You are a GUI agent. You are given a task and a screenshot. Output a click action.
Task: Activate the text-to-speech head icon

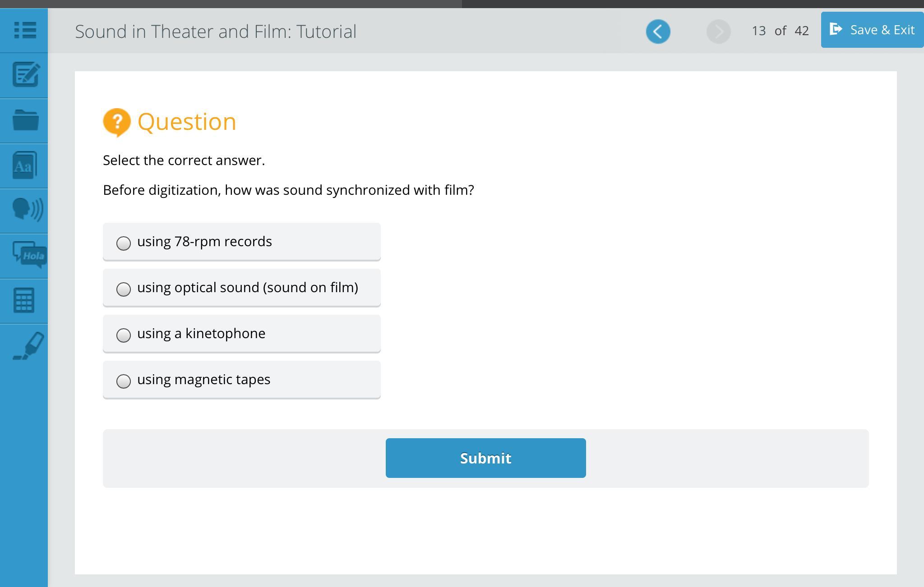tap(27, 210)
